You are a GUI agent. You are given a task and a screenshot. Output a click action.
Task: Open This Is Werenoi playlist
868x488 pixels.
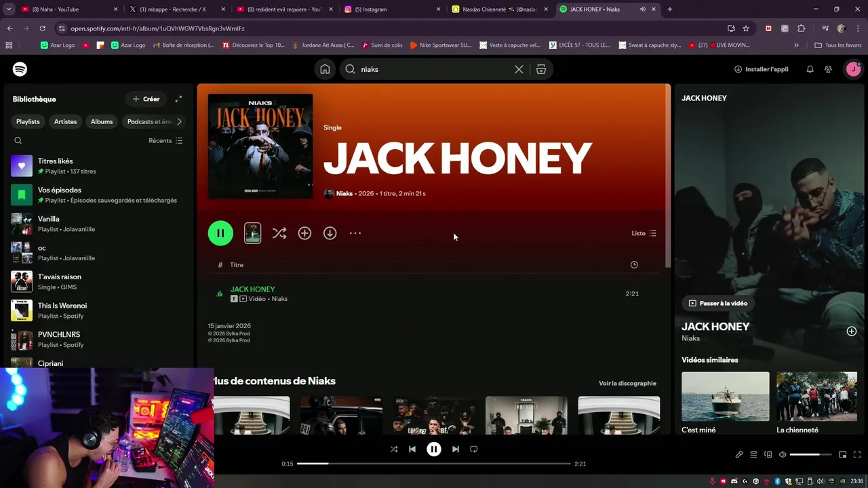coord(97,310)
